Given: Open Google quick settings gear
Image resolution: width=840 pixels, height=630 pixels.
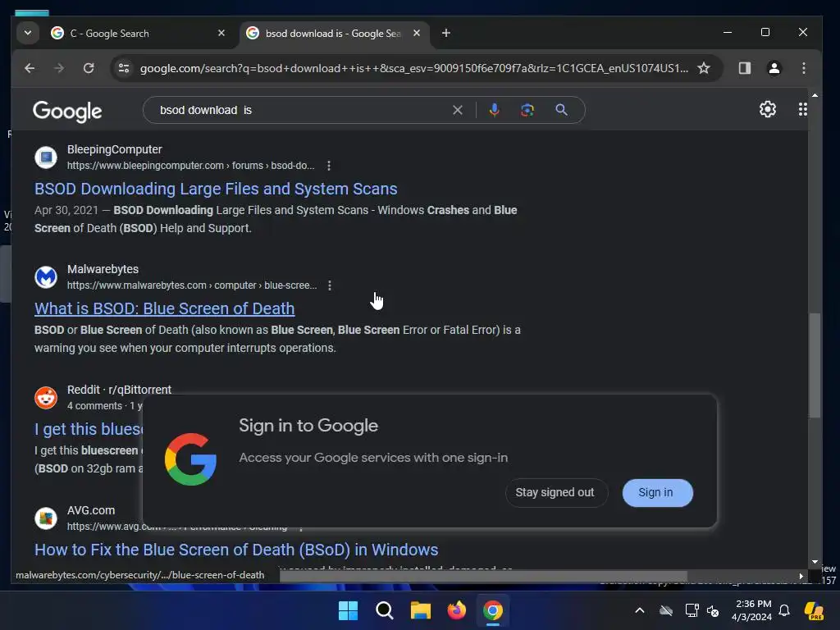Looking at the screenshot, I should (767, 109).
